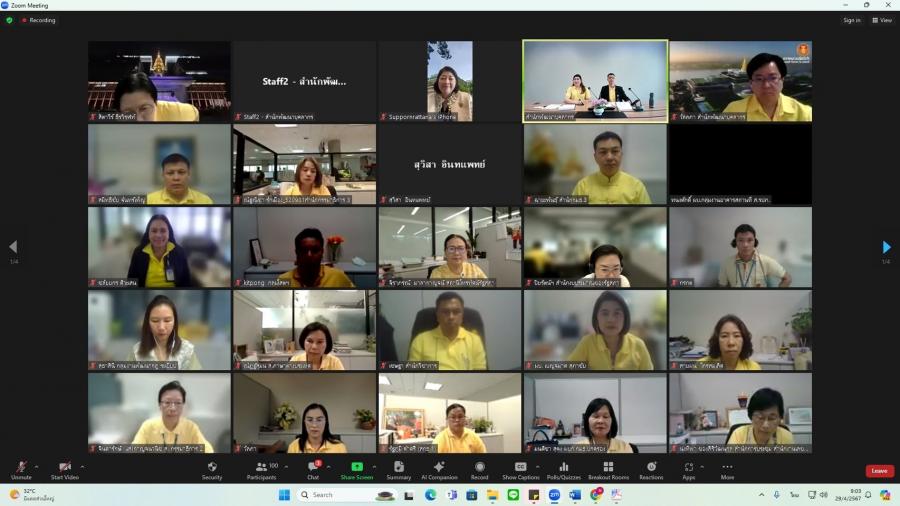Launch AI Companion
This screenshot has width=900, height=506.
[438, 470]
